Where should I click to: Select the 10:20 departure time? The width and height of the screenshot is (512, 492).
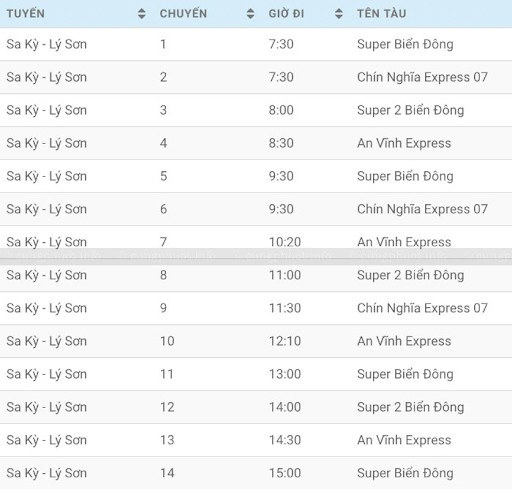(285, 242)
